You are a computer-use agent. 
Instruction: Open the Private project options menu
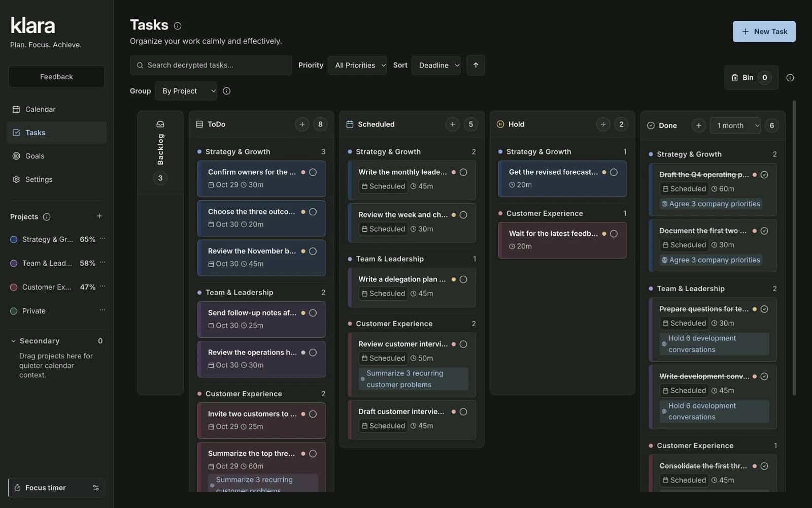pyautogui.click(x=103, y=310)
